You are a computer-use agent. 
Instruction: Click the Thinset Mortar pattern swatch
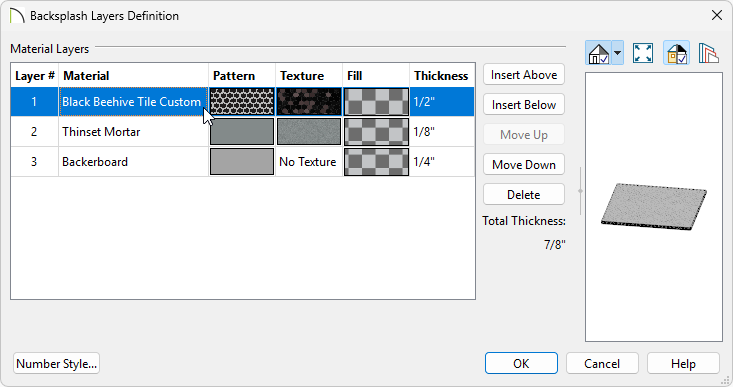coord(242,132)
